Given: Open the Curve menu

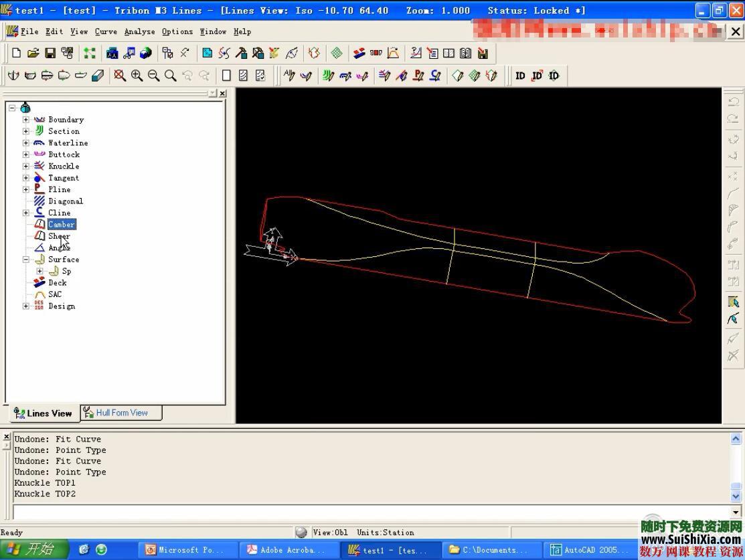Looking at the screenshot, I should click(x=106, y=31).
